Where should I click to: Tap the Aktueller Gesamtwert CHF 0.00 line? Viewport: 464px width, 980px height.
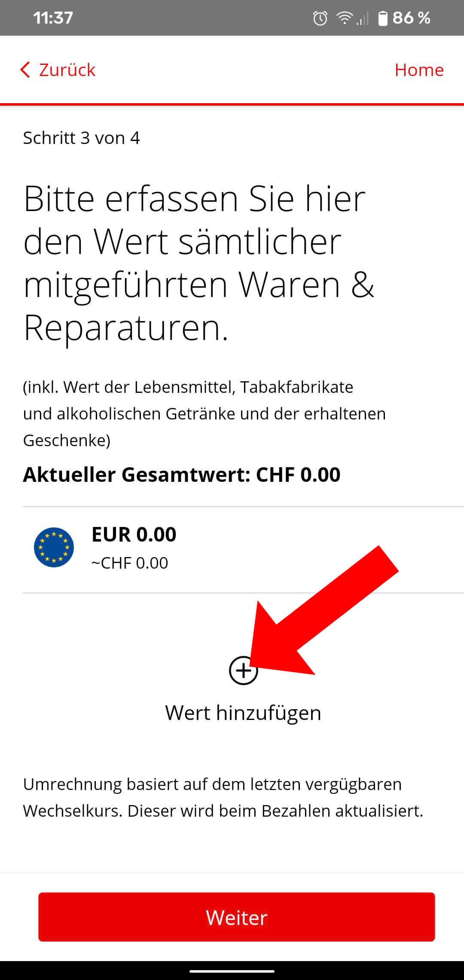pyautogui.click(x=182, y=475)
